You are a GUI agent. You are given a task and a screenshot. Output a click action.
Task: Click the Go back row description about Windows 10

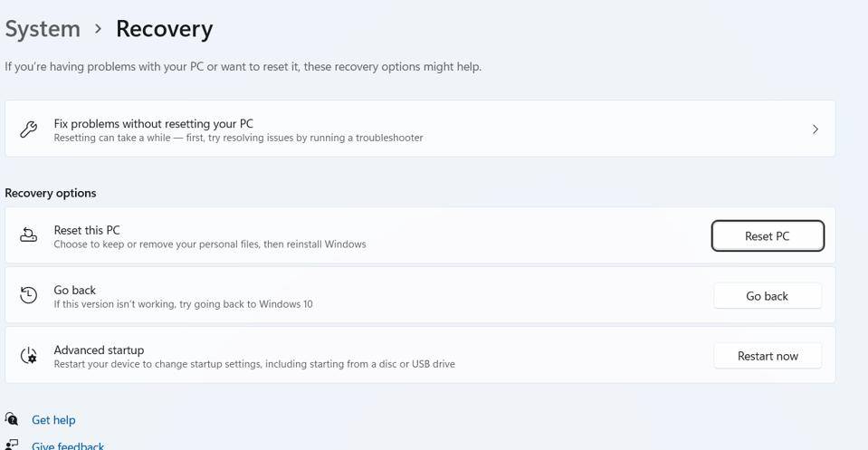(x=183, y=304)
